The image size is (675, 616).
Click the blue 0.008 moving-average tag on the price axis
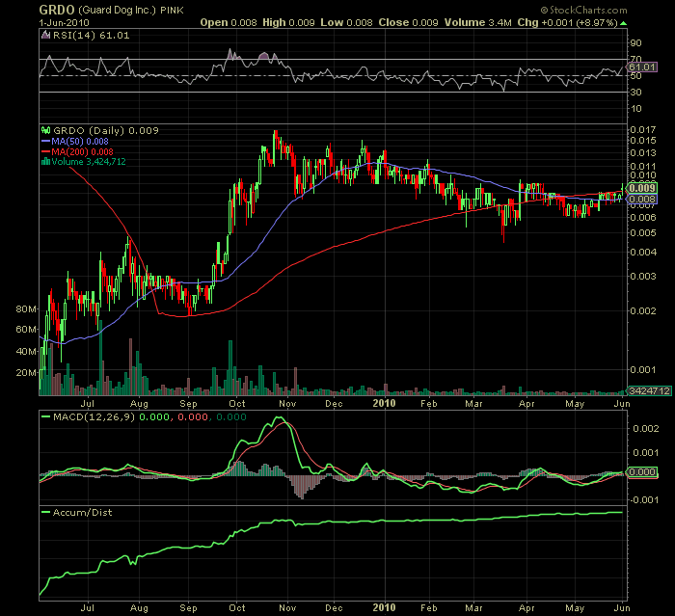tap(642, 199)
